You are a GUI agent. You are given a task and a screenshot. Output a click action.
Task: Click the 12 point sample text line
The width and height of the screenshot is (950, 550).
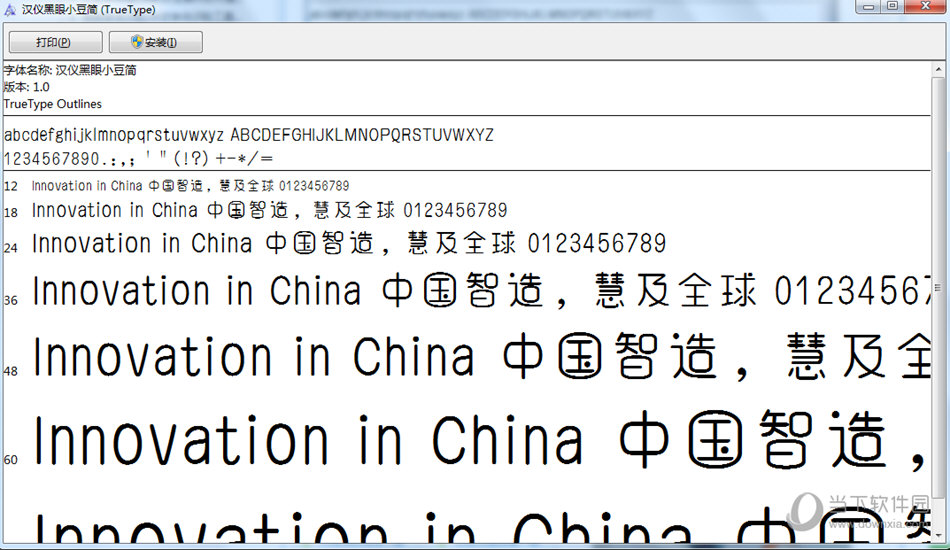pos(190,186)
